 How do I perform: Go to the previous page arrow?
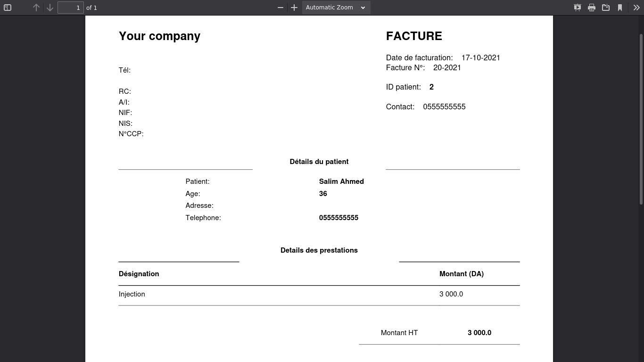pos(36,8)
